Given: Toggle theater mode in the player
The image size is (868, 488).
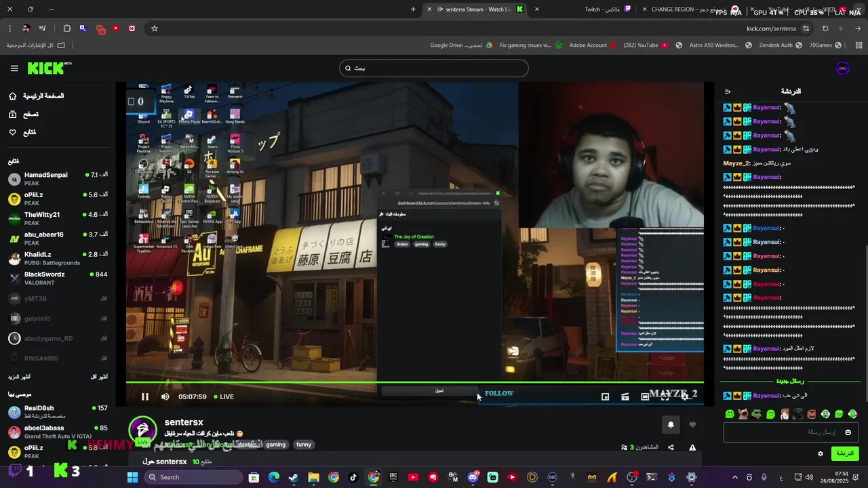Looking at the screenshot, I should (x=645, y=396).
